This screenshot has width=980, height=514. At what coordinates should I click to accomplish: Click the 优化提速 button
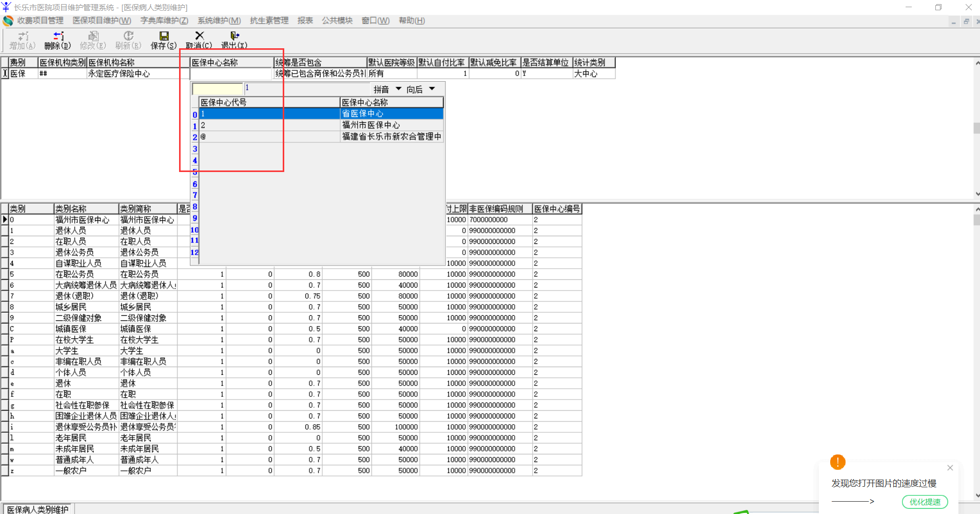point(925,502)
